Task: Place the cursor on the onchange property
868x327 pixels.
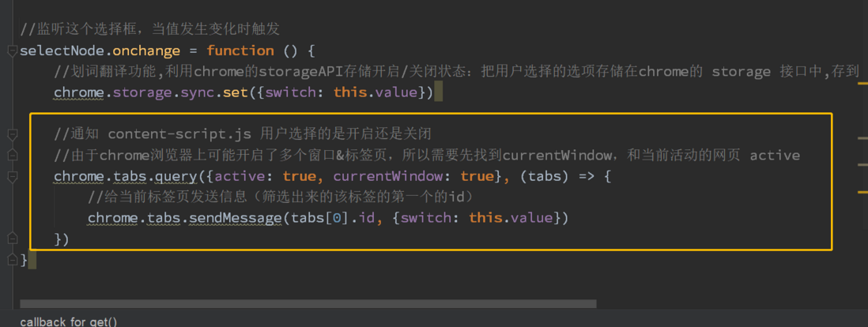Action: point(146,51)
